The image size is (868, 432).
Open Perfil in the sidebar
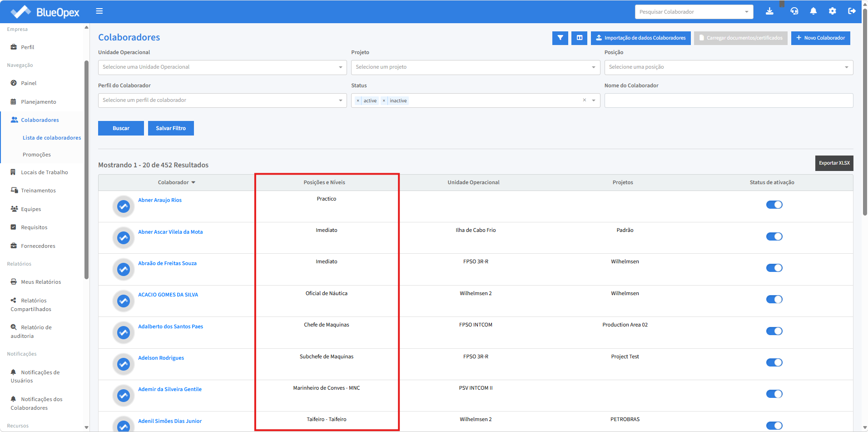pos(27,47)
